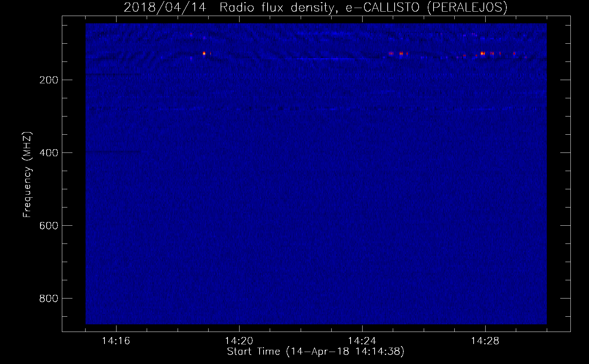The height and width of the screenshot is (364, 589).
Task: Click the 14:24 time tick label
Action: coord(362,341)
